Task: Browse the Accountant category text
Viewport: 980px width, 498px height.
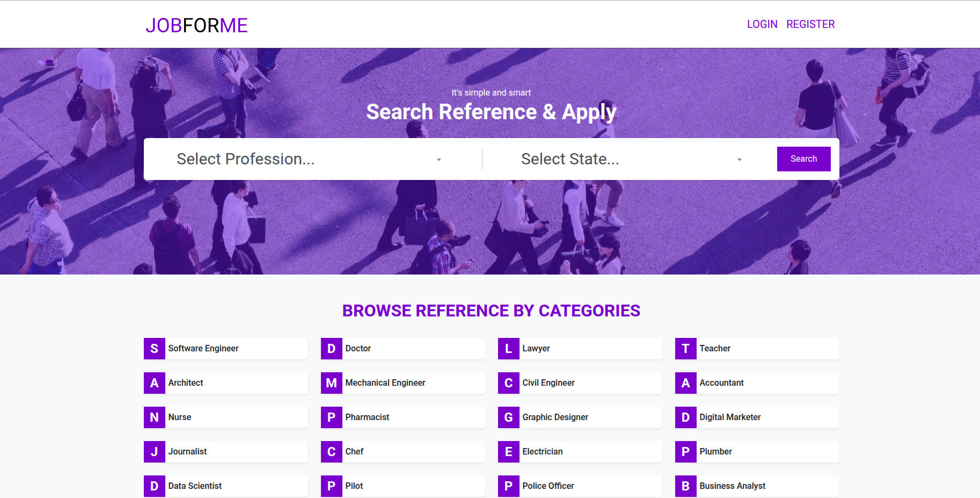Action: tap(721, 383)
